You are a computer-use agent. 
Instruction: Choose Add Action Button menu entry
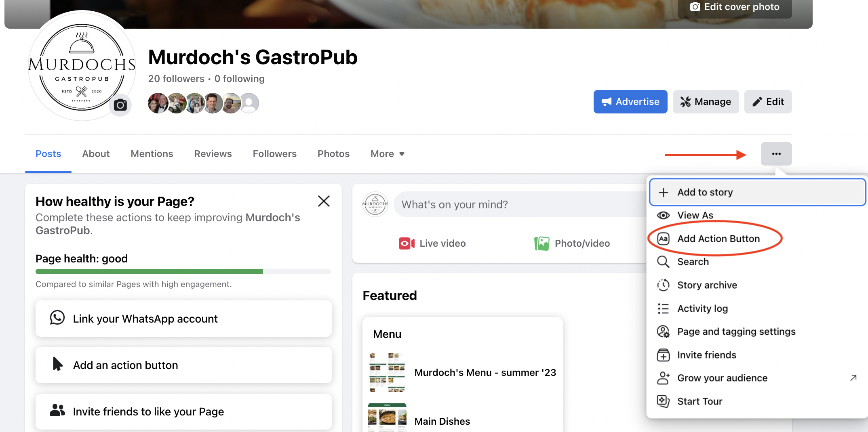point(757,239)
